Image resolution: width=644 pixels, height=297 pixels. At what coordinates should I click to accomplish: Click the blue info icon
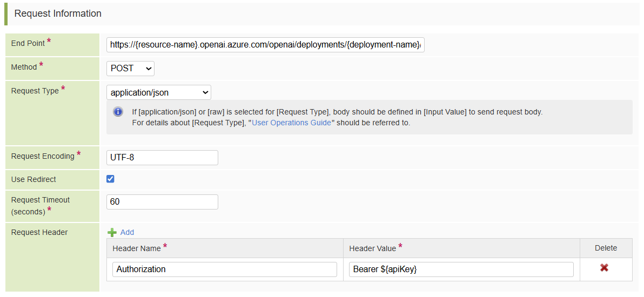click(x=118, y=112)
